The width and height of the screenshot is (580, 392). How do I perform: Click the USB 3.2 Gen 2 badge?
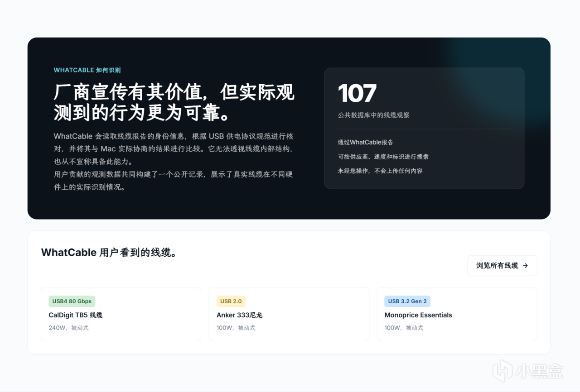coord(407,301)
